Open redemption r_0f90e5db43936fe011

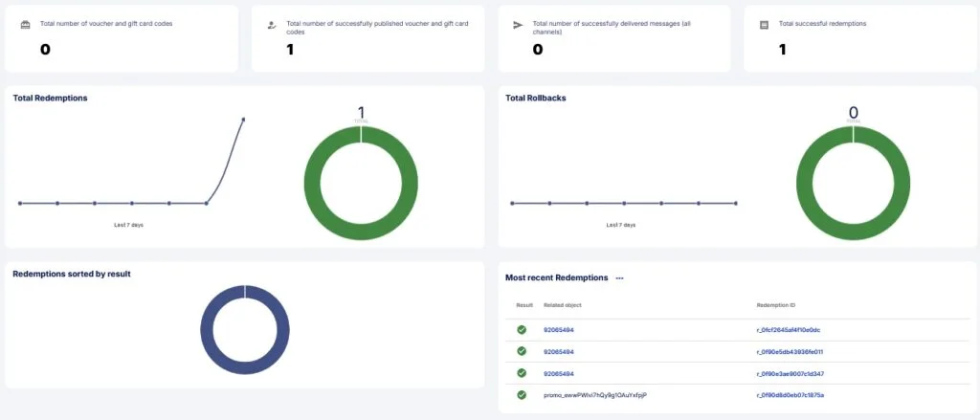click(790, 352)
